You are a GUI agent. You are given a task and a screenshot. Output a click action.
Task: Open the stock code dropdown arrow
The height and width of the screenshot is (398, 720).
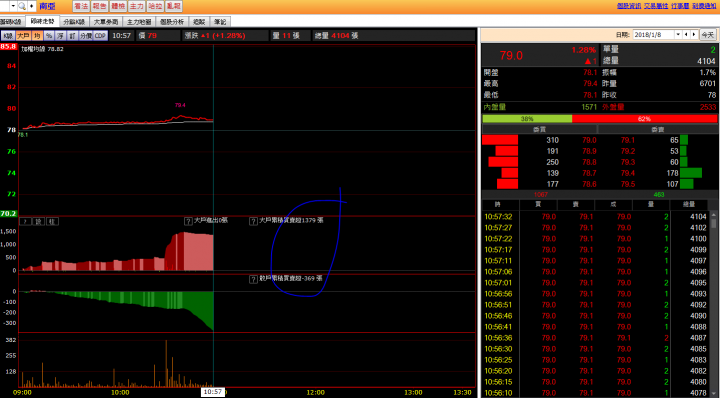coord(13,6)
